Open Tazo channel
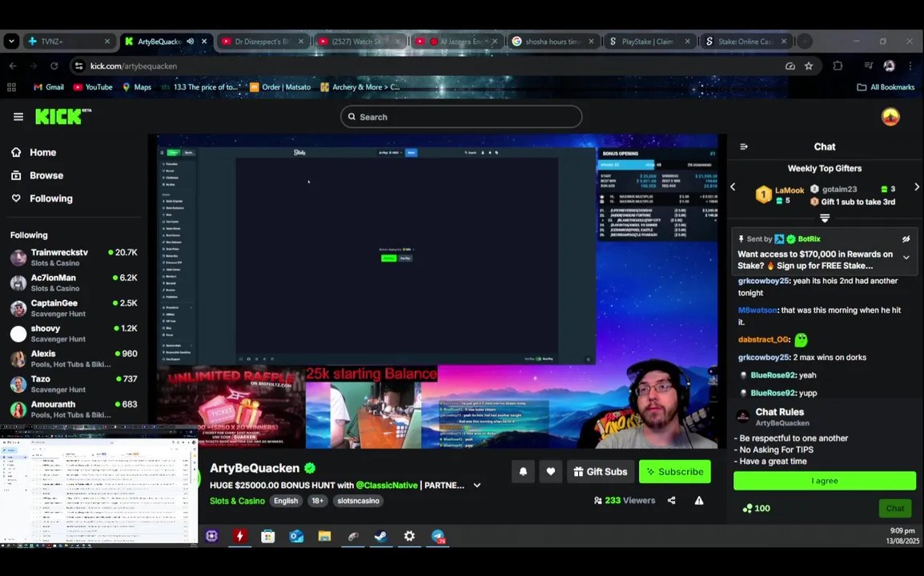Screen dimensions: 924x576 point(74,384)
